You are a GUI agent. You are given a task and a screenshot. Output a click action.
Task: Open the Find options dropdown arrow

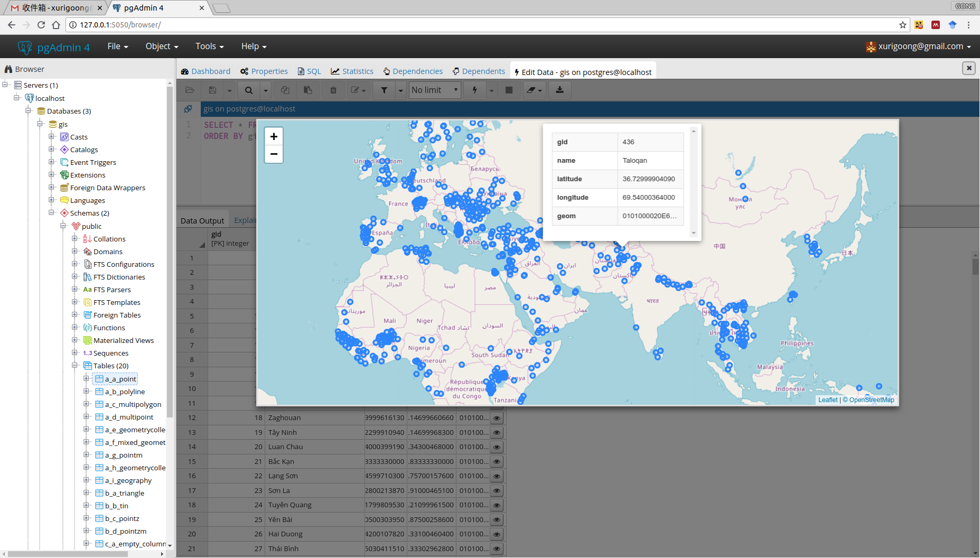(x=266, y=90)
